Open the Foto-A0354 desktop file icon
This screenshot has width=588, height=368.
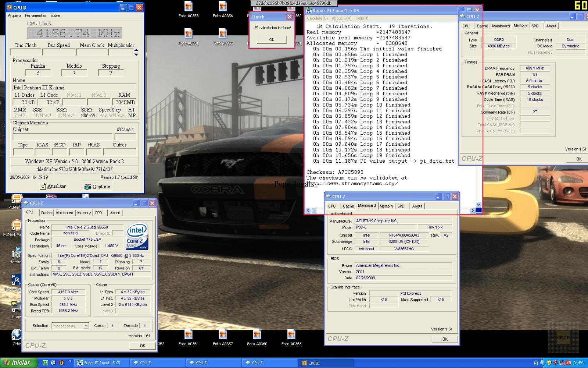tap(188, 335)
